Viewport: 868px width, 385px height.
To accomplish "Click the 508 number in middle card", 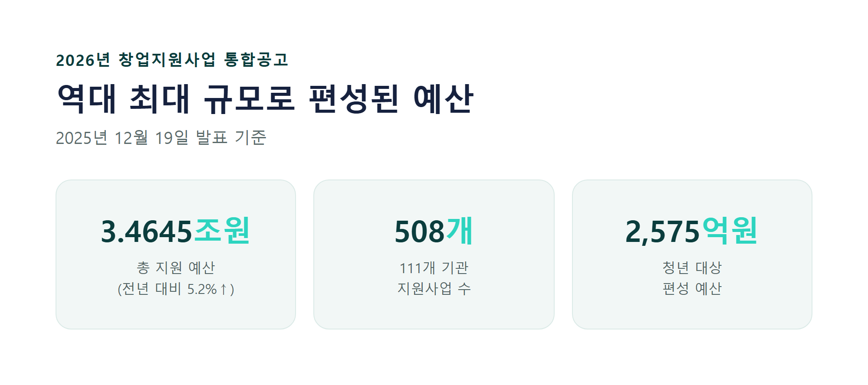I will coord(420,232).
